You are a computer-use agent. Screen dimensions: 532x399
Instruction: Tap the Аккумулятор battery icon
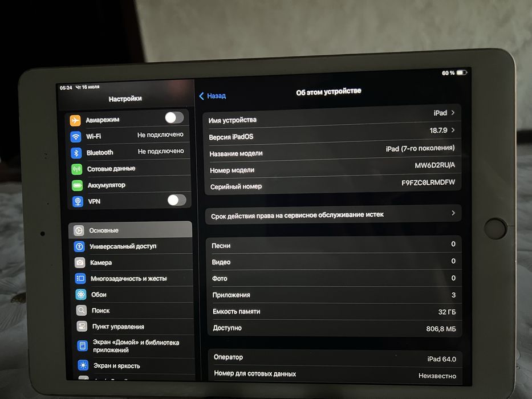[x=78, y=185]
